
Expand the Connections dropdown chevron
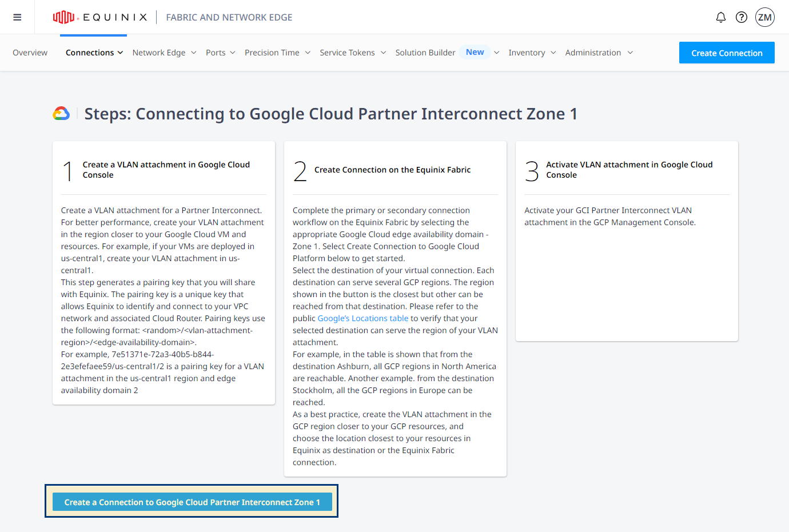coord(120,53)
